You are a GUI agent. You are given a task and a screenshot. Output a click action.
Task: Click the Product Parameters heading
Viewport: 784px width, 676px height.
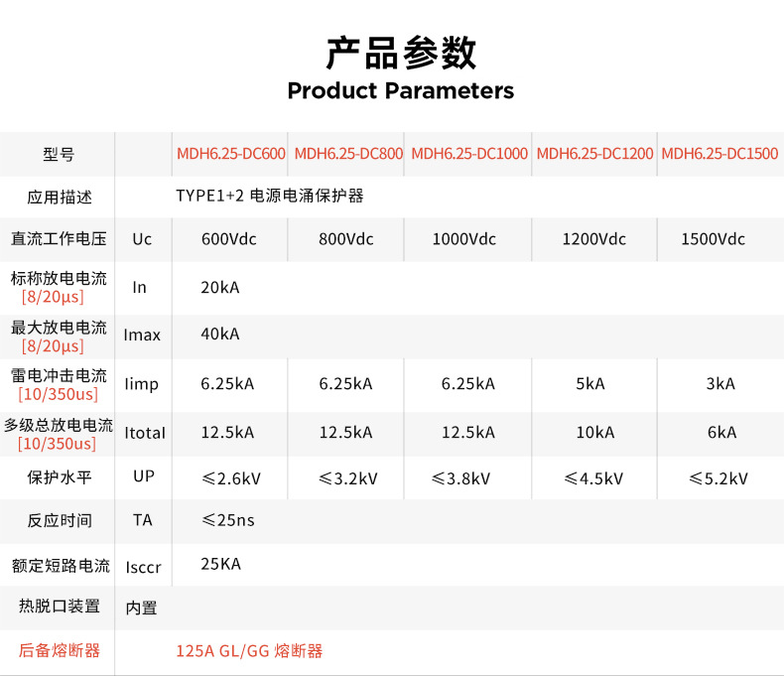click(x=401, y=91)
